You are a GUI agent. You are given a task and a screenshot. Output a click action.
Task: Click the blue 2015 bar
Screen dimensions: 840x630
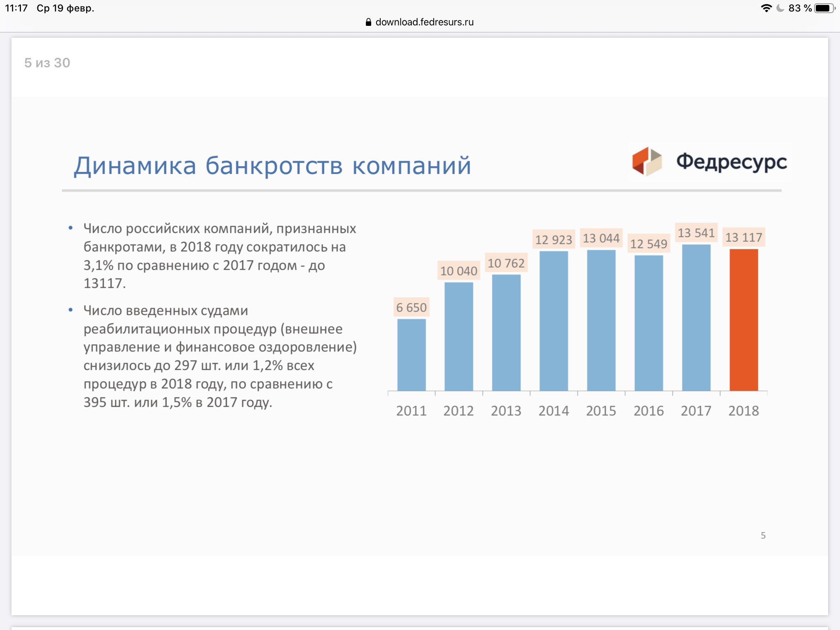pyautogui.click(x=601, y=320)
